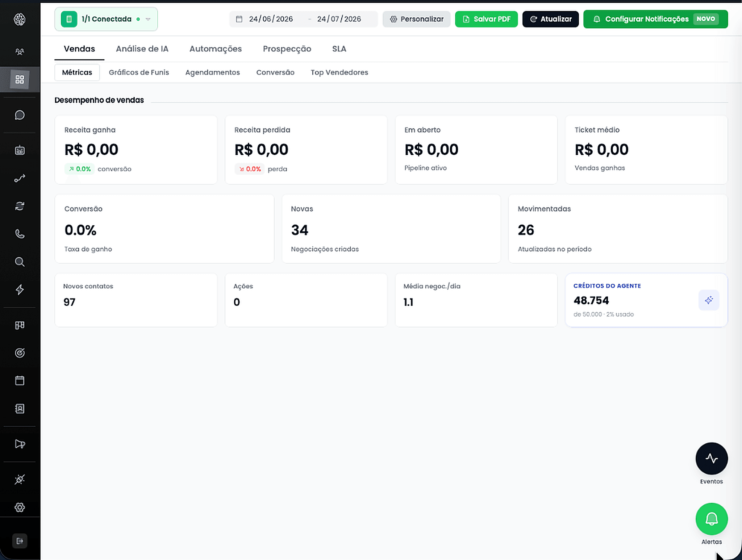Click the target goals sidebar icon

[x=20, y=353]
